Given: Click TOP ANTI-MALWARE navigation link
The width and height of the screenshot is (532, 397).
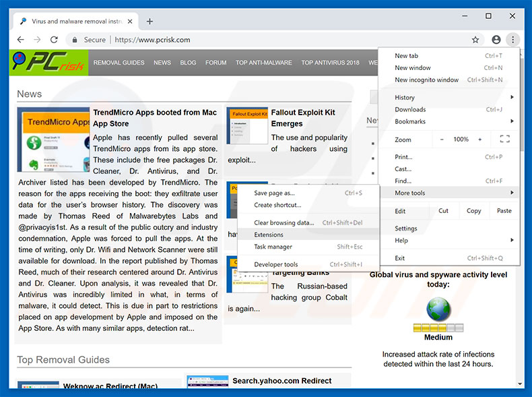Looking at the screenshot, I should 263,63.
